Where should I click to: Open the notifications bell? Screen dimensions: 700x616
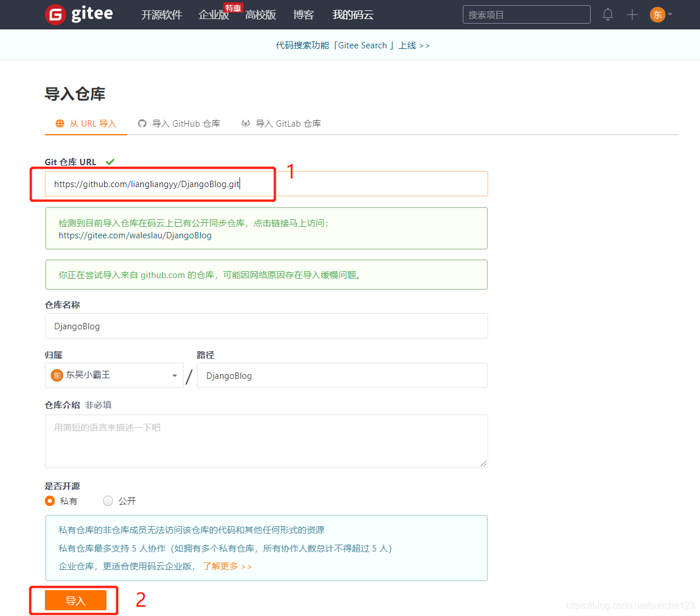[608, 14]
